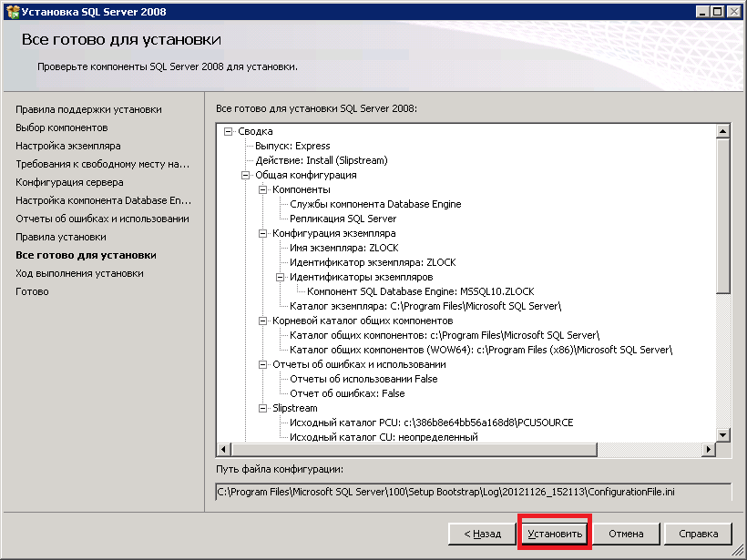The image size is (747, 560).
Task: Click the Назад button
Action: tap(481, 534)
